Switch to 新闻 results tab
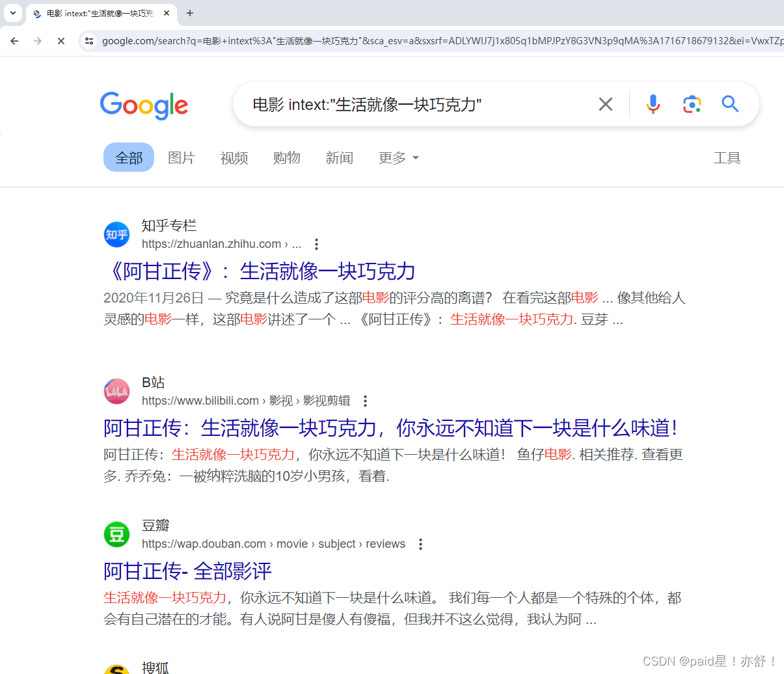 point(340,157)
